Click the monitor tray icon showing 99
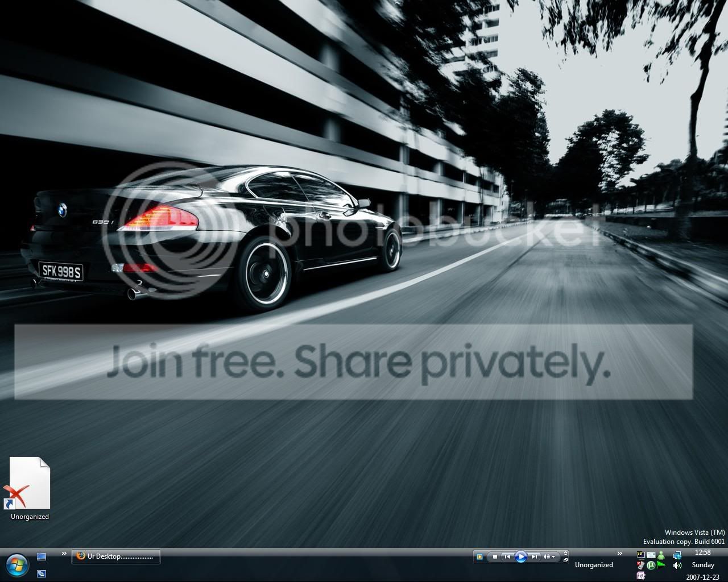Screen dimensions: 728x582 coord(641,555)
